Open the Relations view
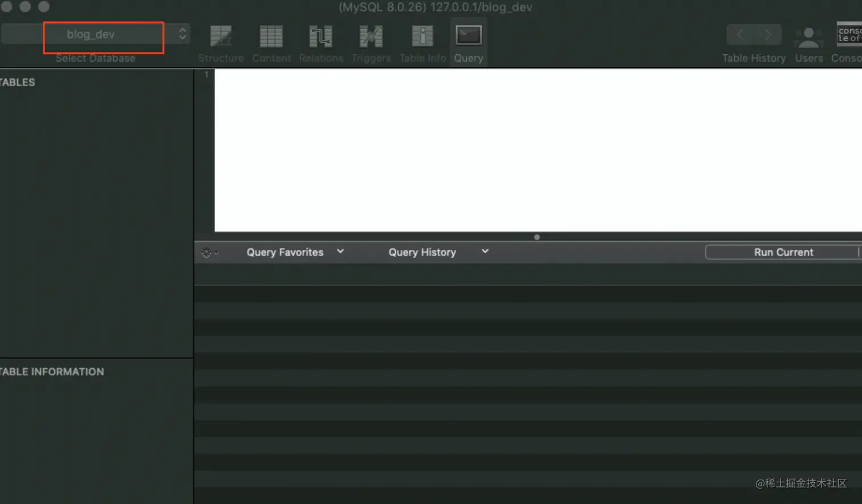This screenshot has width=862, height=504. pyautogui.click(x=321, y=43)
